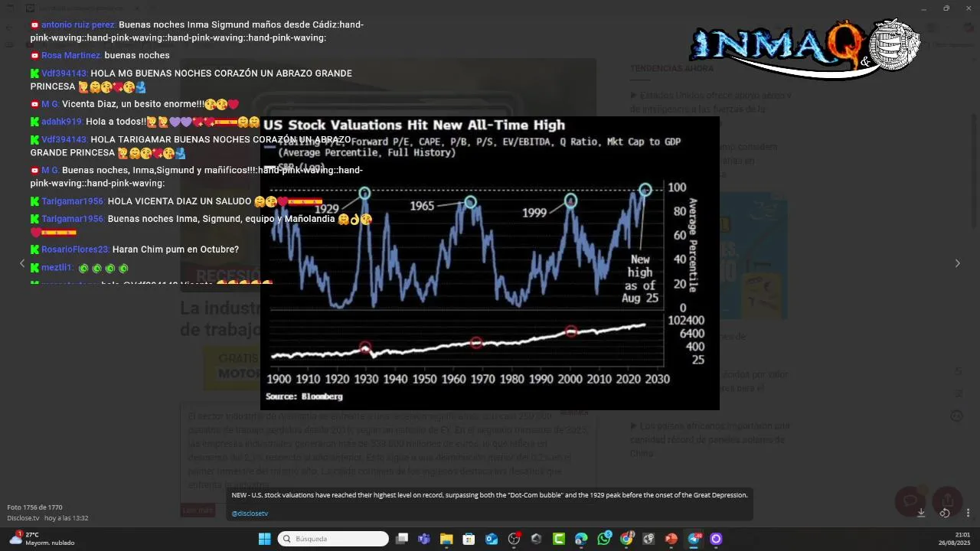The height and width of the screenshot is (551, 980).
Task: Click the 'Foto 1756 de 1770' counter
Action: 34,507
